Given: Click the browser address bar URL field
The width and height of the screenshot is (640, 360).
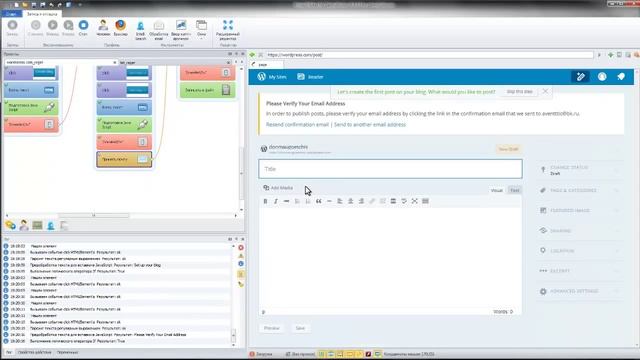Looking at the screenshot, I should 429,55.
